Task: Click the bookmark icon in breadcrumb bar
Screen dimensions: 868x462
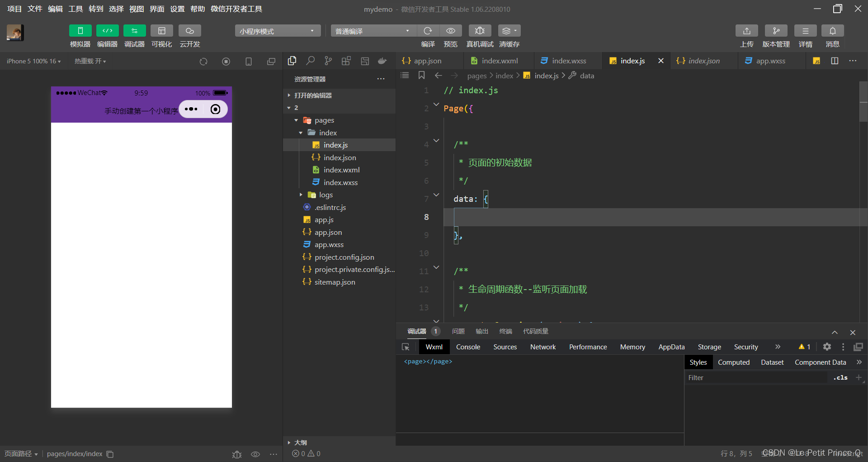Action: pyautogui.click(x=421, y=75)
